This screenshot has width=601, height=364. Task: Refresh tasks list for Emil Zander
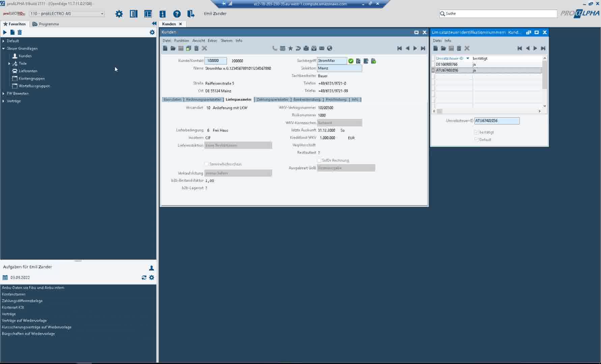click(x=144, y=277)
